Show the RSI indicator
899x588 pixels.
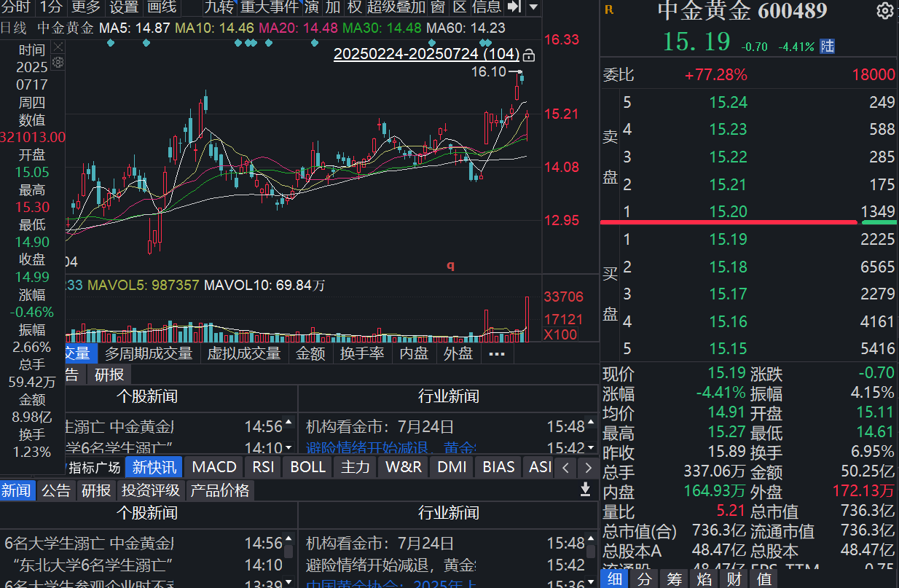tap(263, 467)
